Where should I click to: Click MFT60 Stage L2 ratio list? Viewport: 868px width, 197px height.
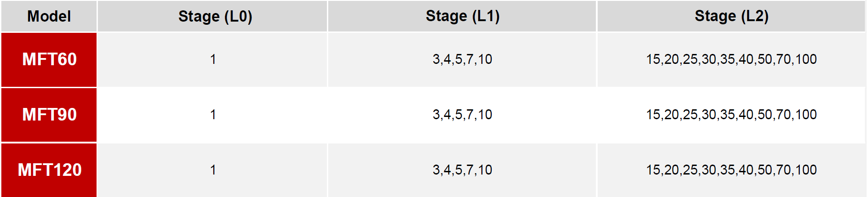(731, 59)
